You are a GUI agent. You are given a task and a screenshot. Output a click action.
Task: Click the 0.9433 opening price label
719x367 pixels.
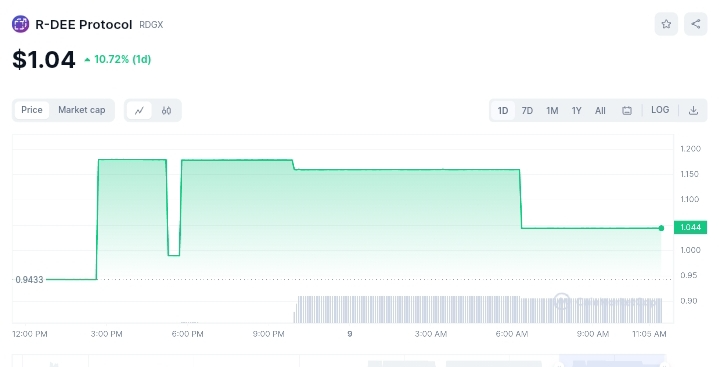coord(29,279)
